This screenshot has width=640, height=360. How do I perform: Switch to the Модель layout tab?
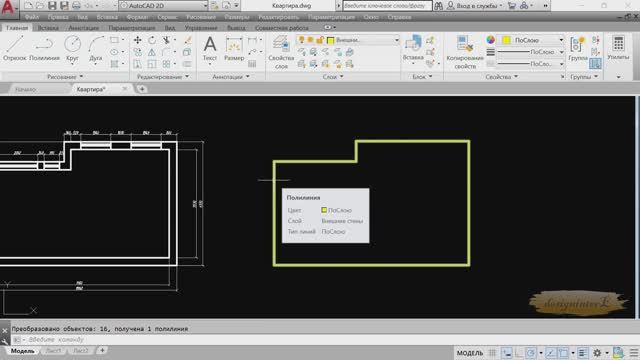pos(22,351)
